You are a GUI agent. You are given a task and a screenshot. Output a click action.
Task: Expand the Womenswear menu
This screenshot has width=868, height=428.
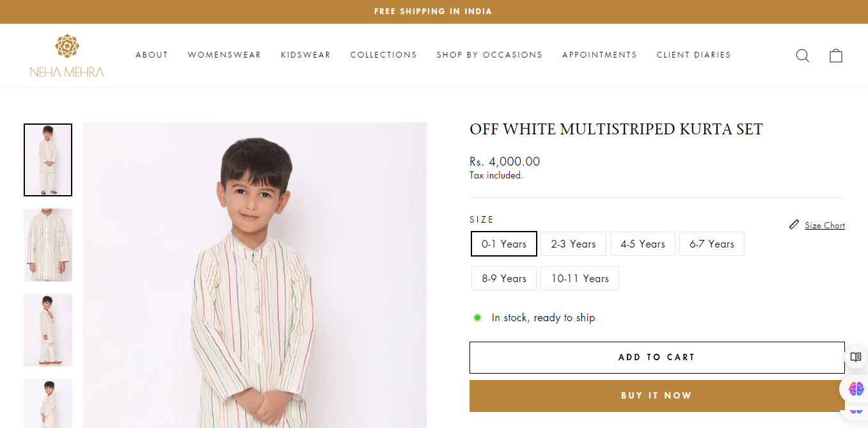pyautogui.click(x=225, y=55)
